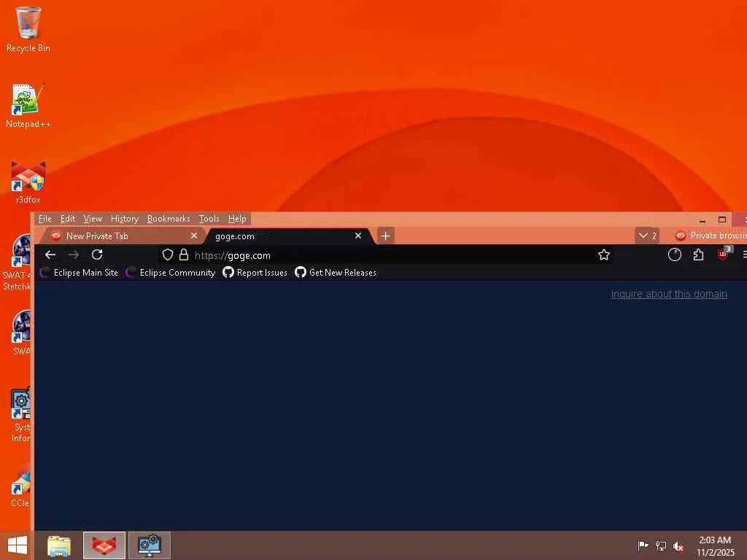Open the tracking protection shield icon
Image resolution: width=747 pixels, height=560 pixels.
click(x=168, y=254)
